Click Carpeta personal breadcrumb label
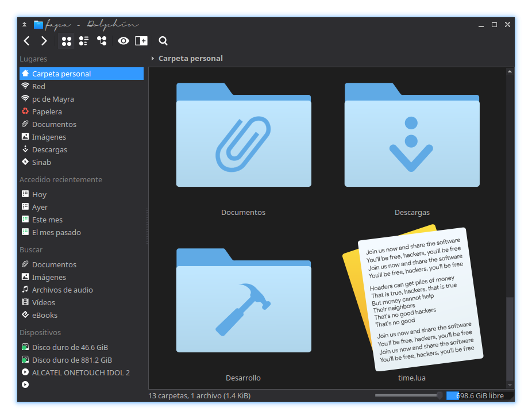 (x=191, y=59)
